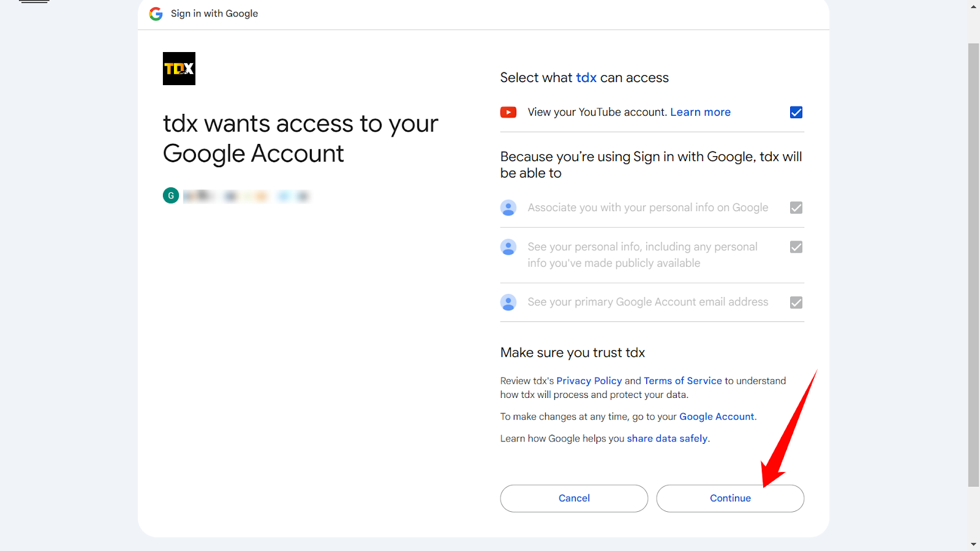Click person icon beside See your personal info
980x551 pixels.
coord(508,247)
